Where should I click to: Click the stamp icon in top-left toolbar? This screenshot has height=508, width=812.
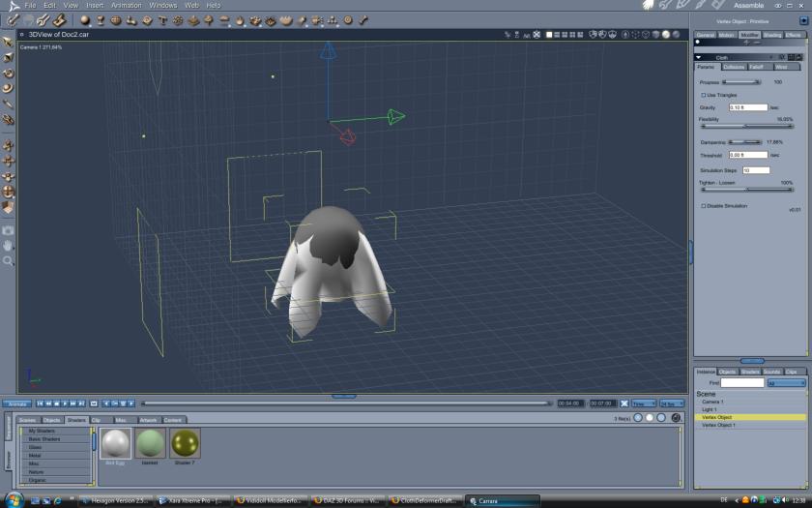click(x=60, y=20)
